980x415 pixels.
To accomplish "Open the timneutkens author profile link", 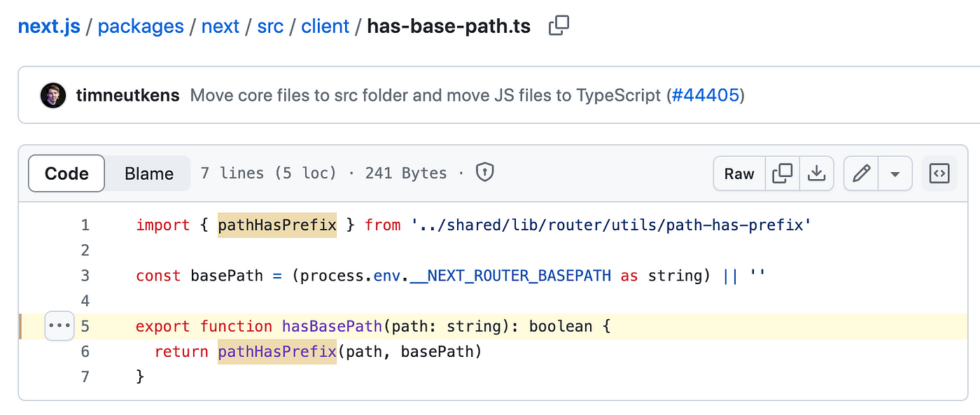I will click(128, 95).
